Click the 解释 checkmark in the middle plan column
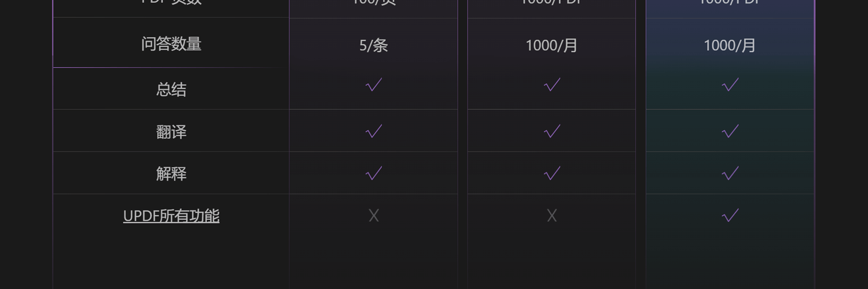868x289 pixels. [x=552, y=173]
